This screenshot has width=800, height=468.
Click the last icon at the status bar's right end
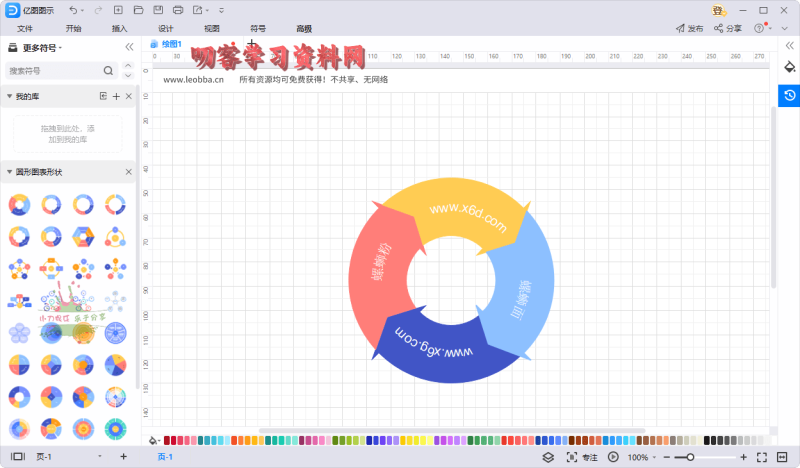(782, 457)
